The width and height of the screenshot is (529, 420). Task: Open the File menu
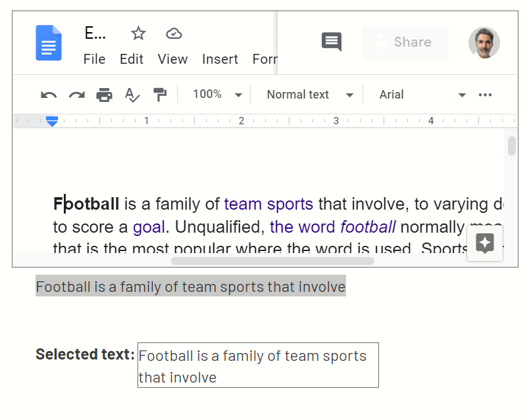click(x=95, y=59)
